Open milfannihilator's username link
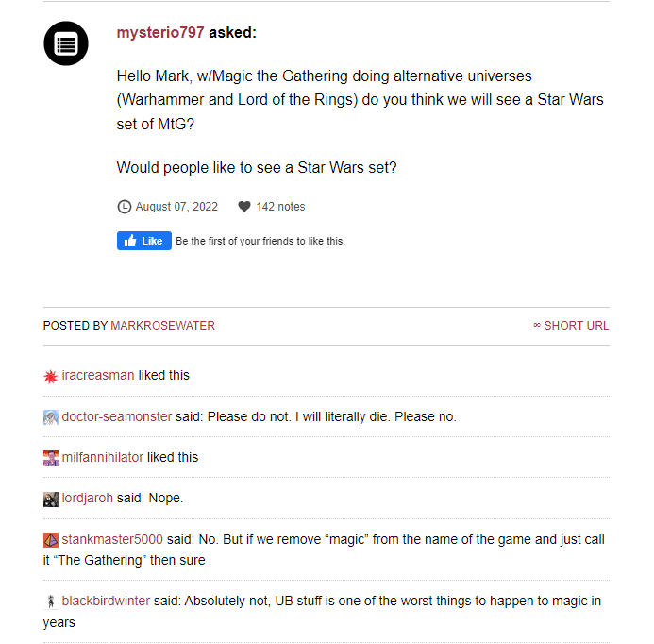Screen dimensions: 654x644 pos(103,458)
